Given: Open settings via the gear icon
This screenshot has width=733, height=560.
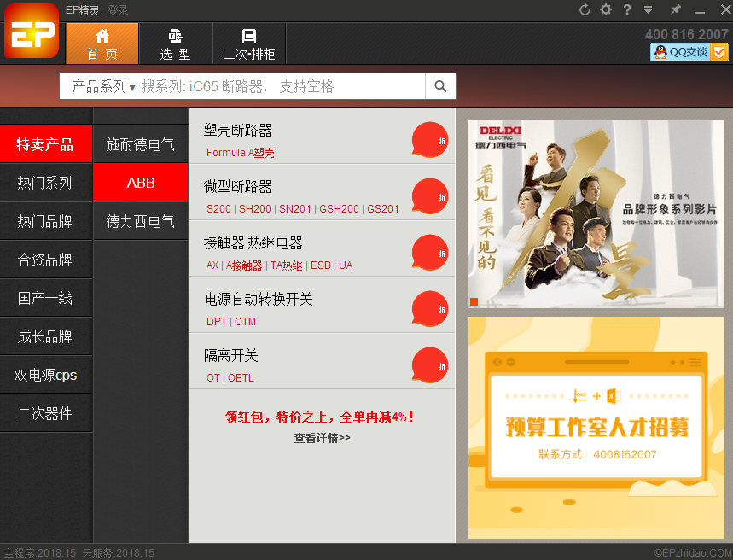Looking at the screenshot, I should tap(606, 9).
